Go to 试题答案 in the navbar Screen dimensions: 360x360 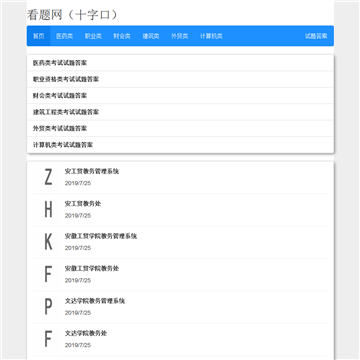(316, 36)
